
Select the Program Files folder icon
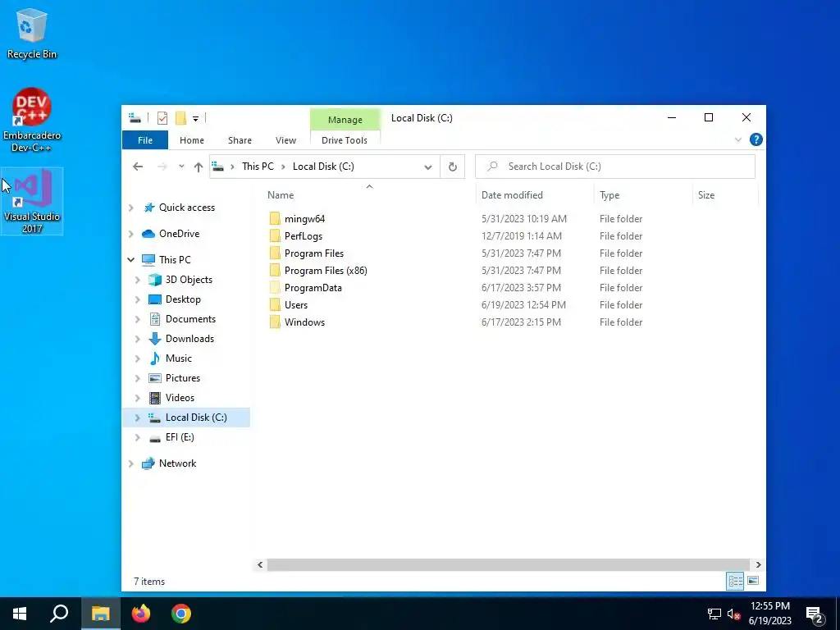275,253
